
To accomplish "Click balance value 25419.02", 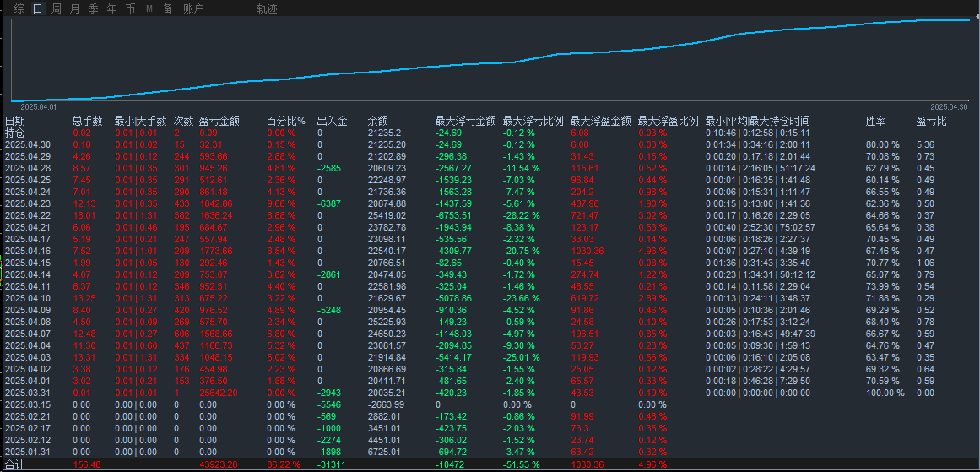I will coord(387,215).
